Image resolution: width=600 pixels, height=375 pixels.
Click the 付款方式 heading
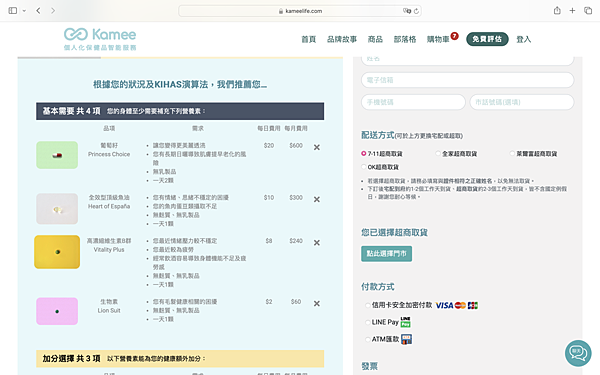[x=377, y=287]
